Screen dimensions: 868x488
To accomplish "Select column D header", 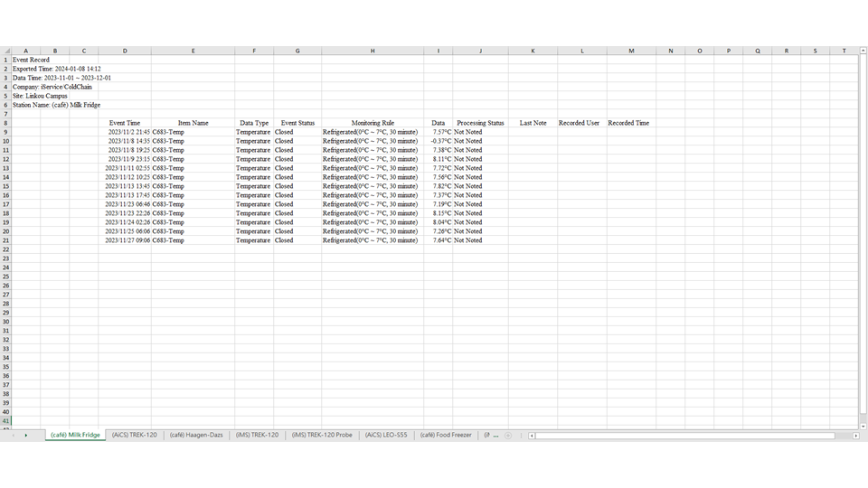I will [125, 51].
